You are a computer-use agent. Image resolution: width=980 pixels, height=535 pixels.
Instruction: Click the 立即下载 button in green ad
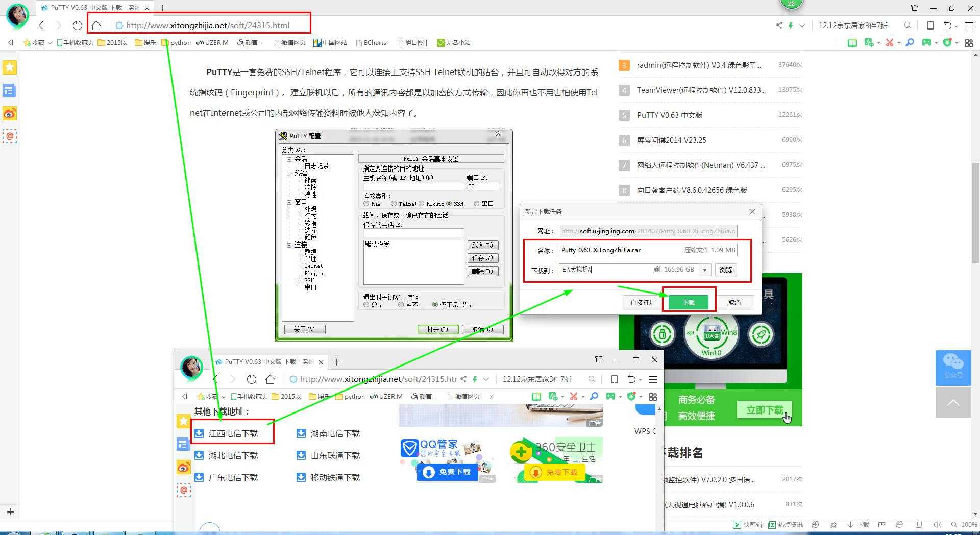[x=765, y=410]
